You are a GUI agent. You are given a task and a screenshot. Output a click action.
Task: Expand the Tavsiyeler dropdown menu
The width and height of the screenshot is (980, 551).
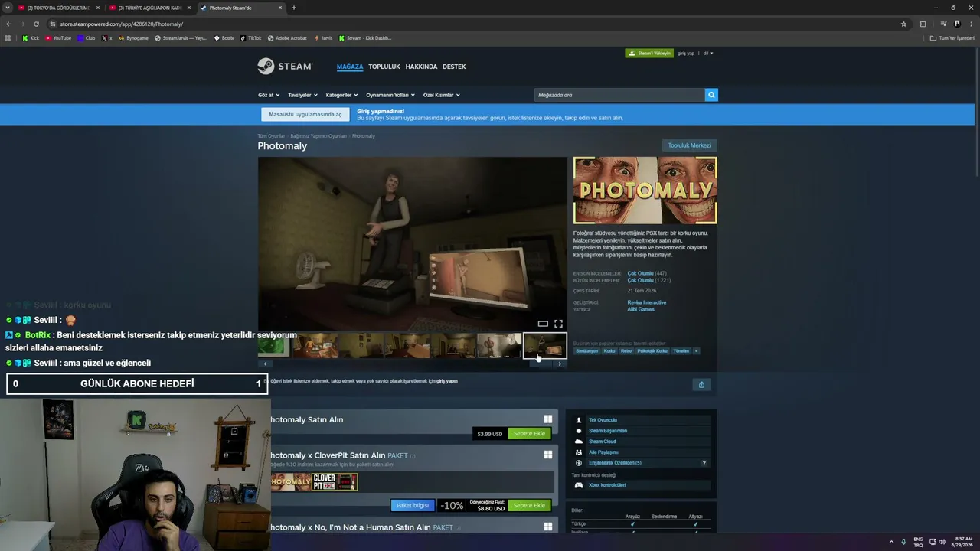pos(302,95)
